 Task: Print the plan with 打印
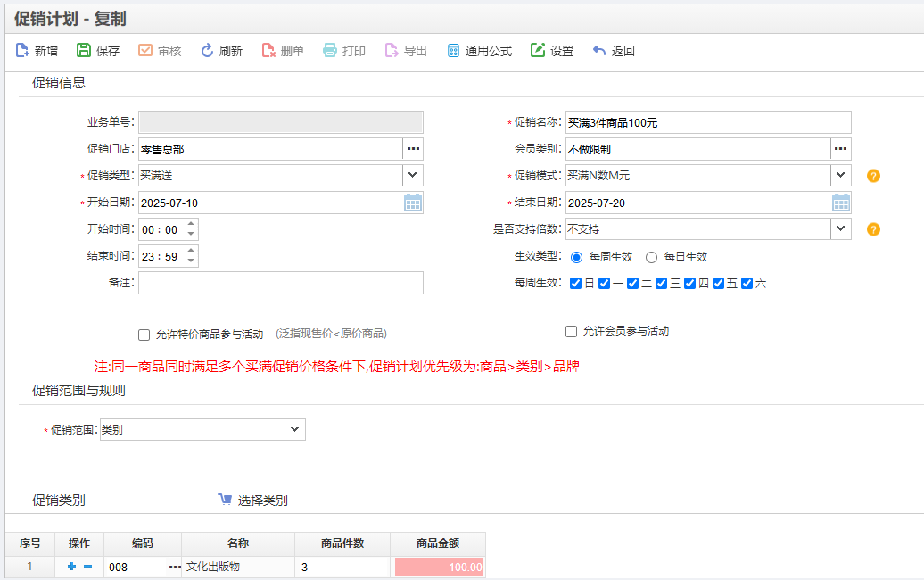[344, 51]
